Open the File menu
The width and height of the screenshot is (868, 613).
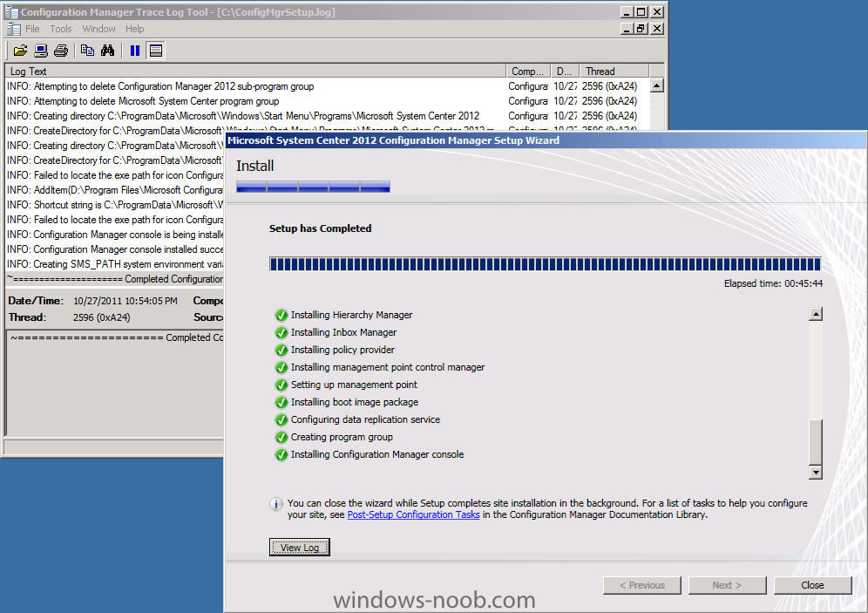(x=32, y=29)
